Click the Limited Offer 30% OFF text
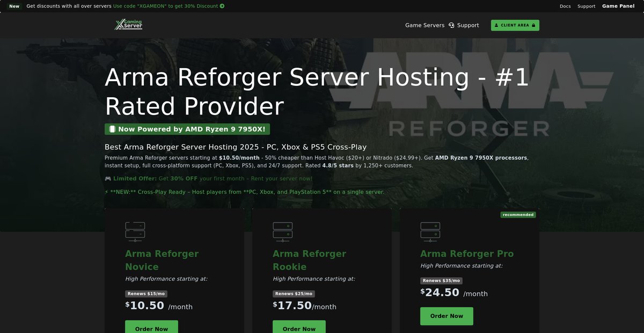Viewport: 644px width, 333px height. (208, 178)
